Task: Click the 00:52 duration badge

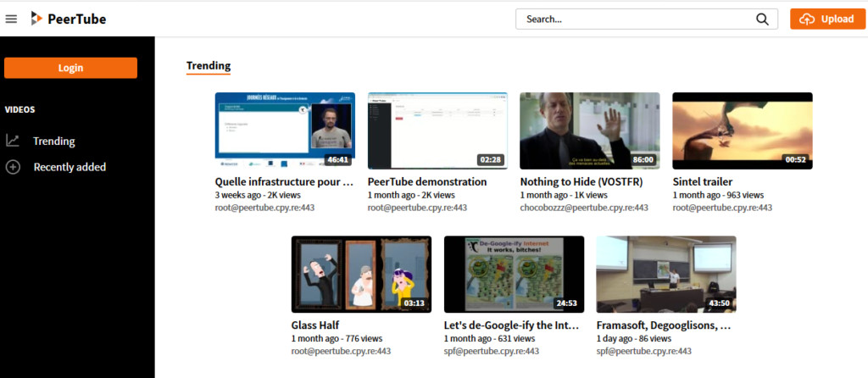Action: click(x=796, y=160)
